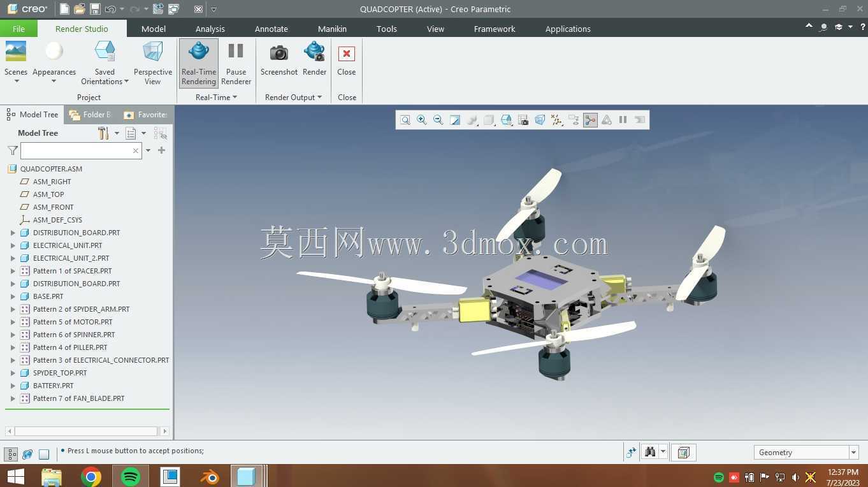This screenshot has width=868, height=487.
Task: Open the File menu
Action: 18,29
